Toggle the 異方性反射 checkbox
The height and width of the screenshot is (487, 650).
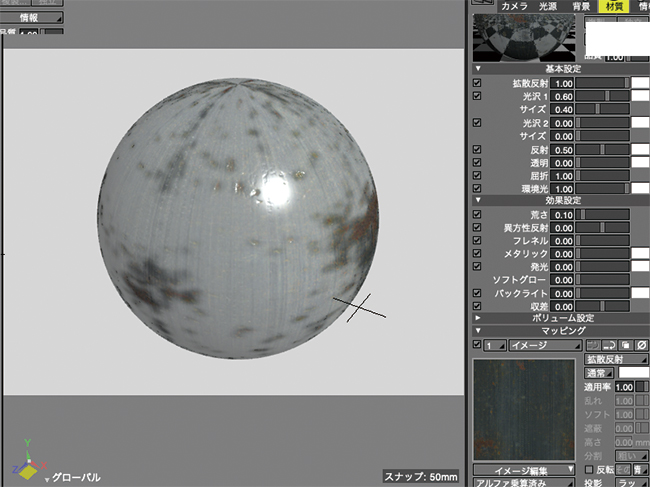pos(477,228)
